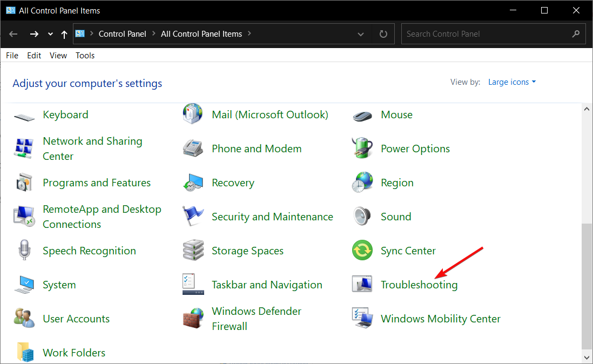The height and width of the screenshot is (364, 593).
Task: Open the View menu
Action: coord(58,56)
